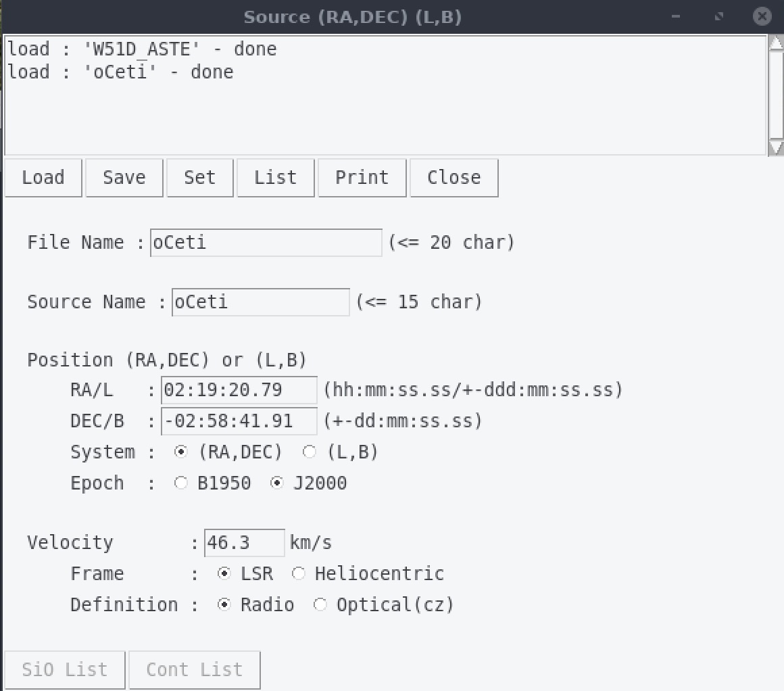Image resolution: width=784 pixels, height=691 pixels.
Task: Focus the Source Name text field
Action: (x=260, y=302)
